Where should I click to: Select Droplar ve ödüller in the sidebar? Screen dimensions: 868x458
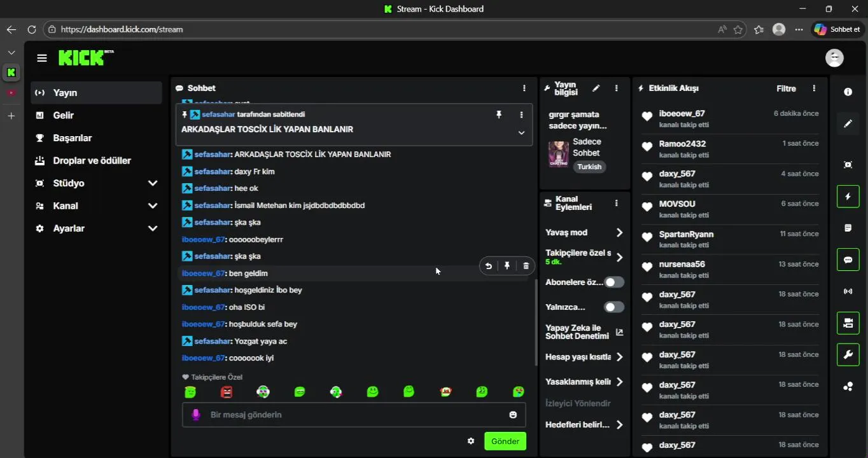click(96, 160)
